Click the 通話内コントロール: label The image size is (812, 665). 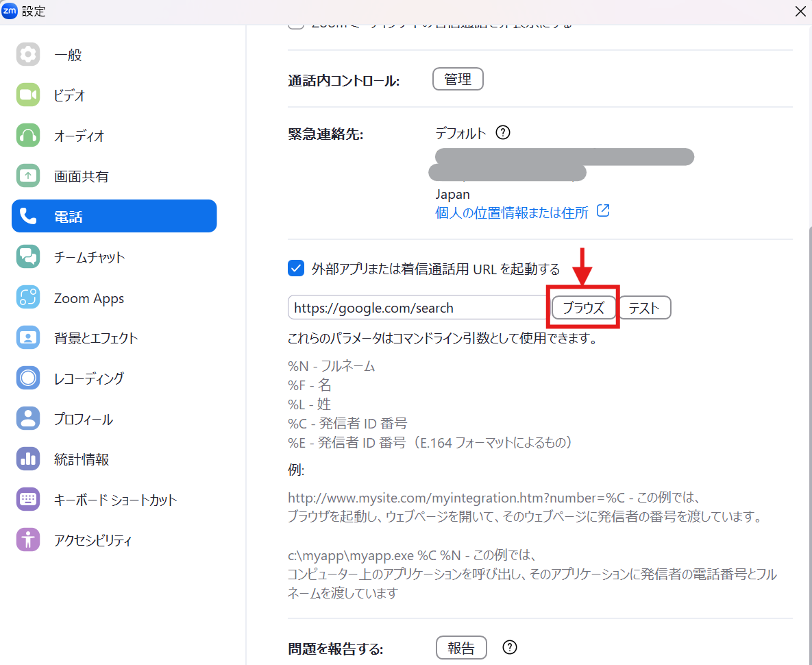[344, 81]
